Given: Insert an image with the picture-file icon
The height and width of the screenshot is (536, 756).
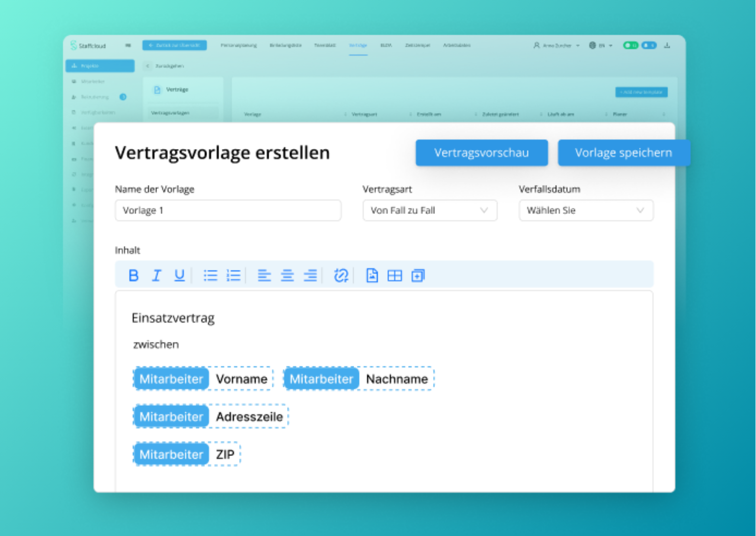Looking at the screenshot, I should pos(372,275).
